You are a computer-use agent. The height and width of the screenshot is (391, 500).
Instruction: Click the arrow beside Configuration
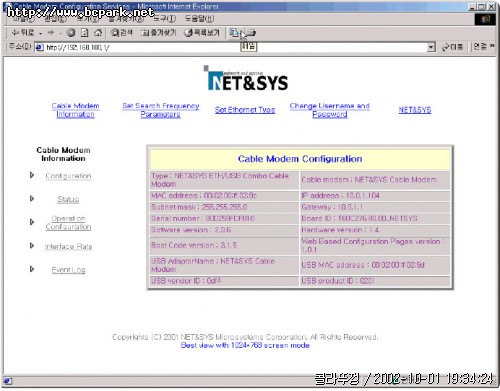point(32,175)
